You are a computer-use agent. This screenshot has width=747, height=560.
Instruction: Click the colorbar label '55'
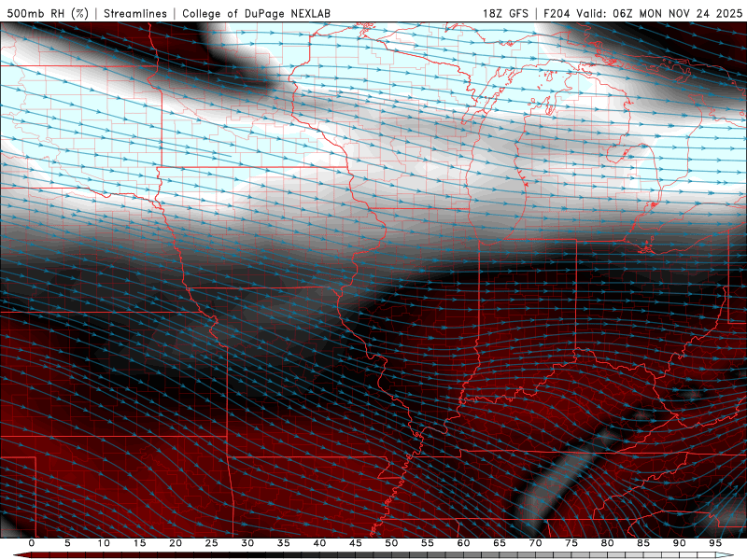click(x=428, y=543)
